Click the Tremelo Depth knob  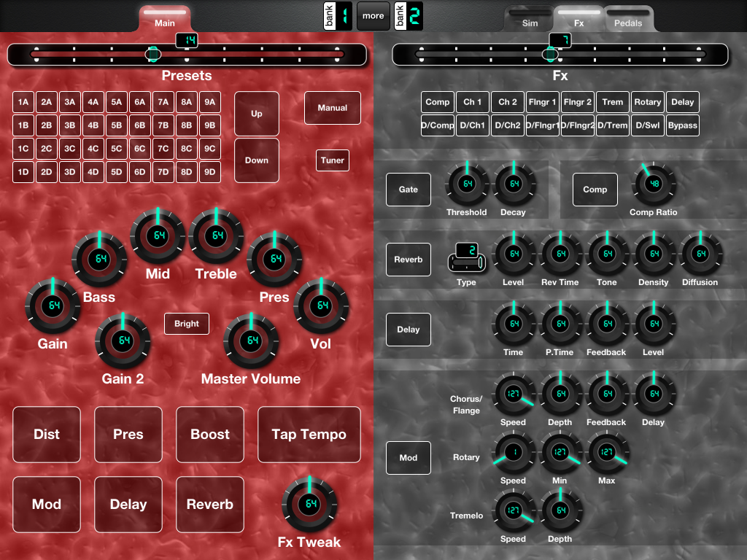coord(560,510)
